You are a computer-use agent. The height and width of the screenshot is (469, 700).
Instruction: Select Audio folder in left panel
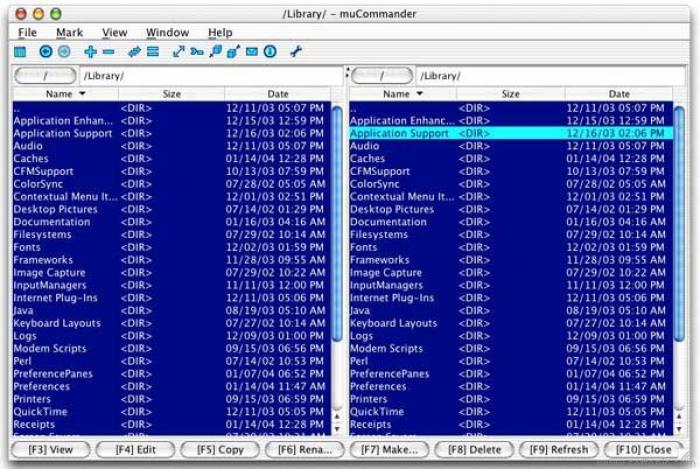tap(172, 146)
